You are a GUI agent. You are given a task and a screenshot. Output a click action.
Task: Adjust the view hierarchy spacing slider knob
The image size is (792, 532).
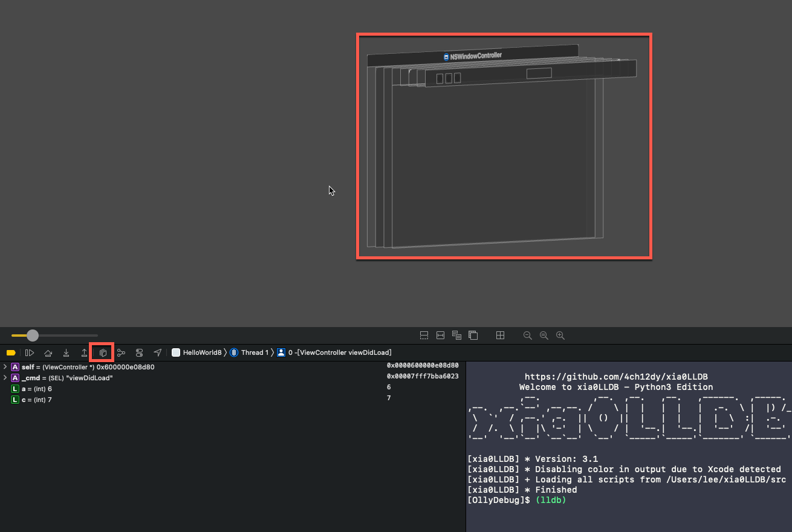click(x=33, y=336)
